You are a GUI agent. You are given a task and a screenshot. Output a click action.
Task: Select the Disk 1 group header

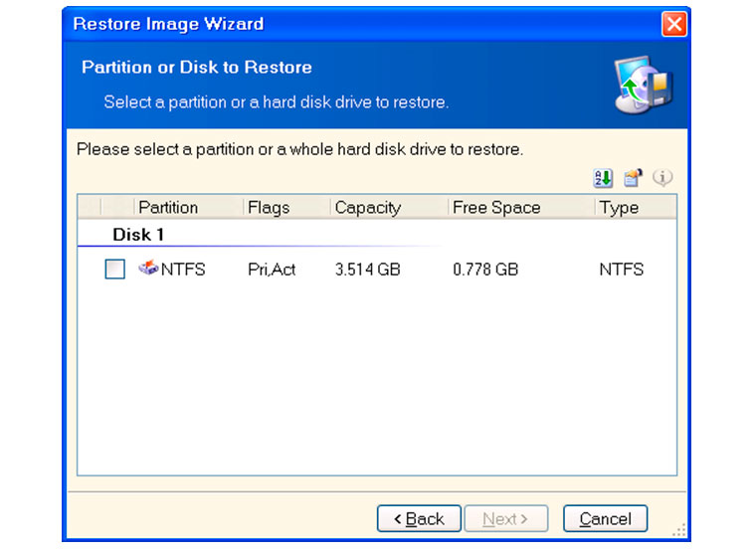[x=138, y=235]
